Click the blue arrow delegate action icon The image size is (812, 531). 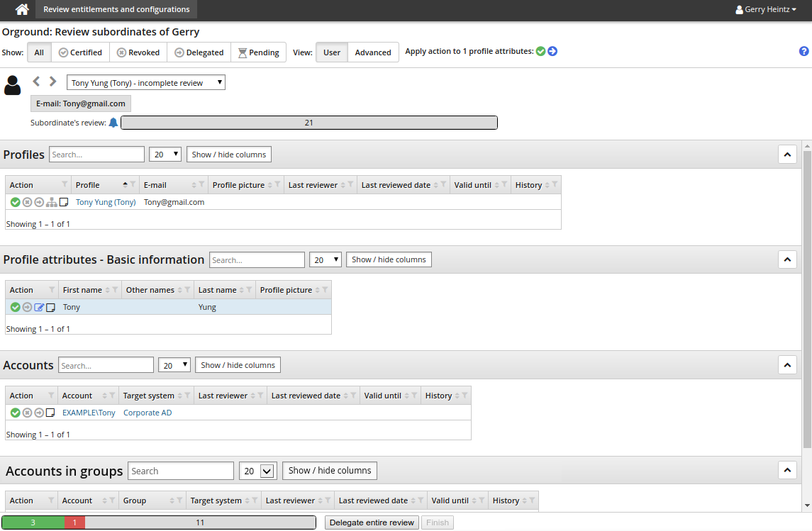point(552,51)
